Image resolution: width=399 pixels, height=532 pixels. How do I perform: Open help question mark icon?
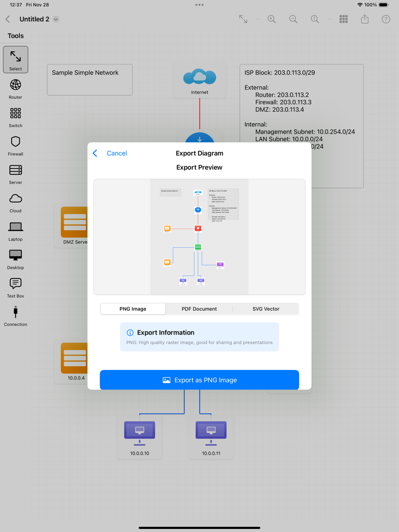[x=386, y=19]
